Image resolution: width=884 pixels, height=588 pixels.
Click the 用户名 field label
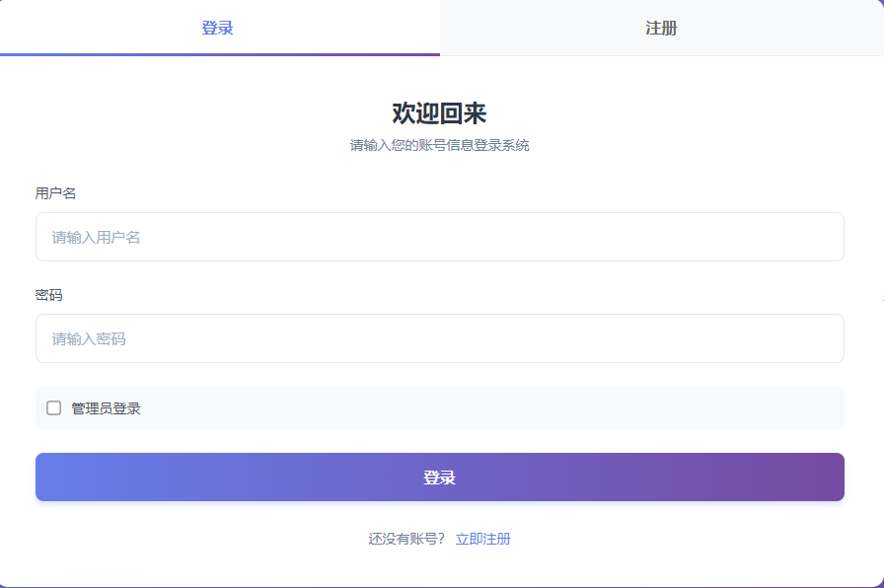tap(49, 194)
